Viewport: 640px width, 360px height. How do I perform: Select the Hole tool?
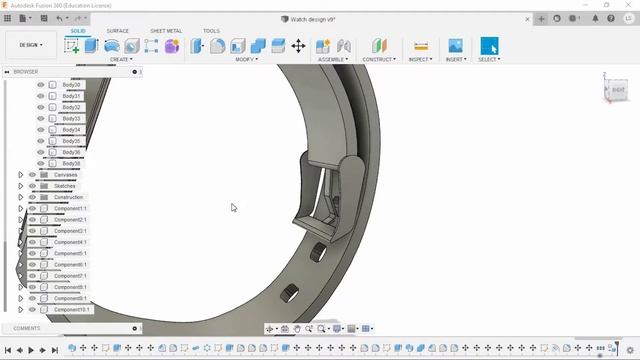click(131, 46)
